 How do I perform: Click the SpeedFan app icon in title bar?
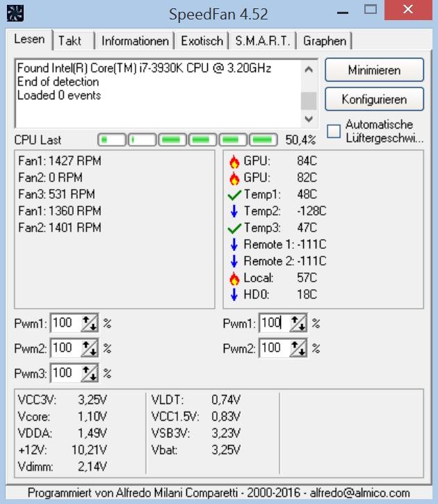coord(15,13)
